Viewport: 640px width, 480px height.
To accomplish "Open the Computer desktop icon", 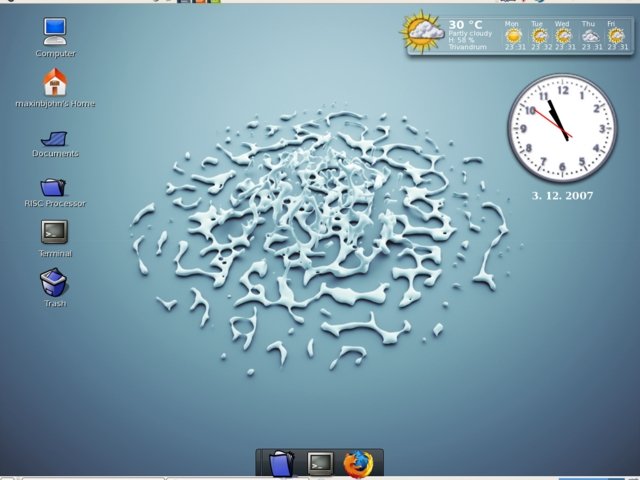I will 55,31.
